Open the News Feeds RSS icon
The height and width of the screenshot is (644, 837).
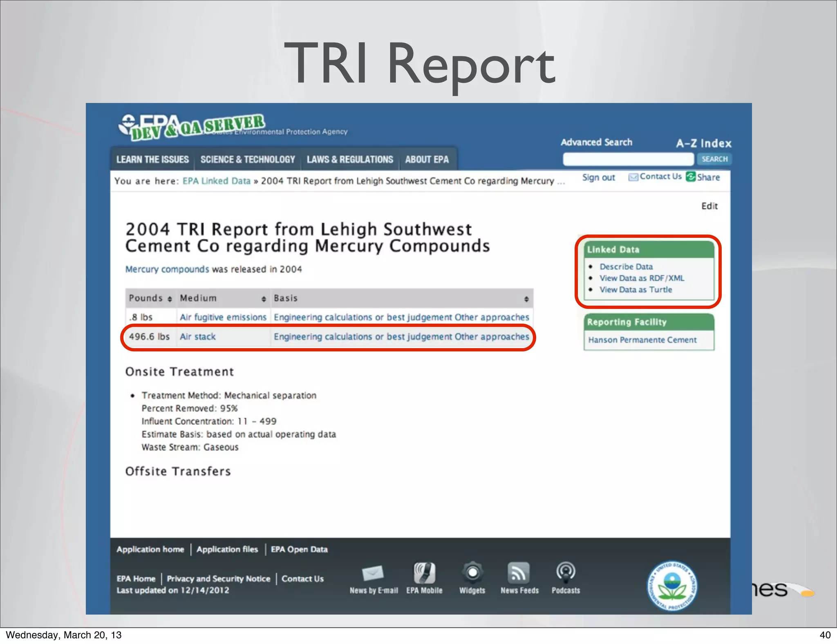pos(519,572)
